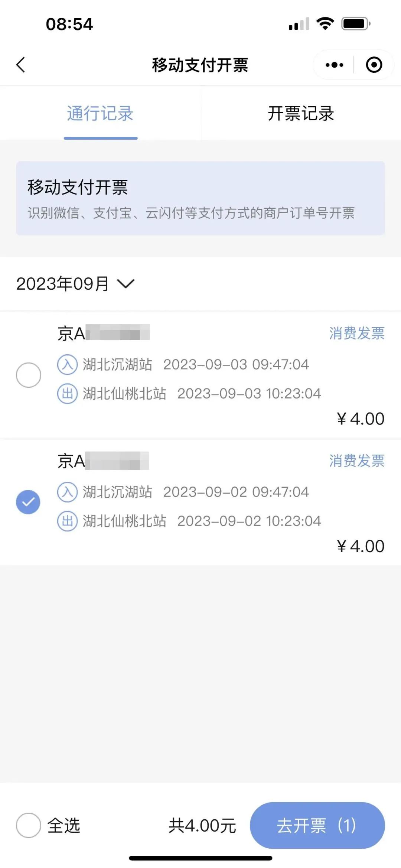Screen dimensions: 401x868
Task: Tap the mini program close target icon
Action: [x=374, y=65]
